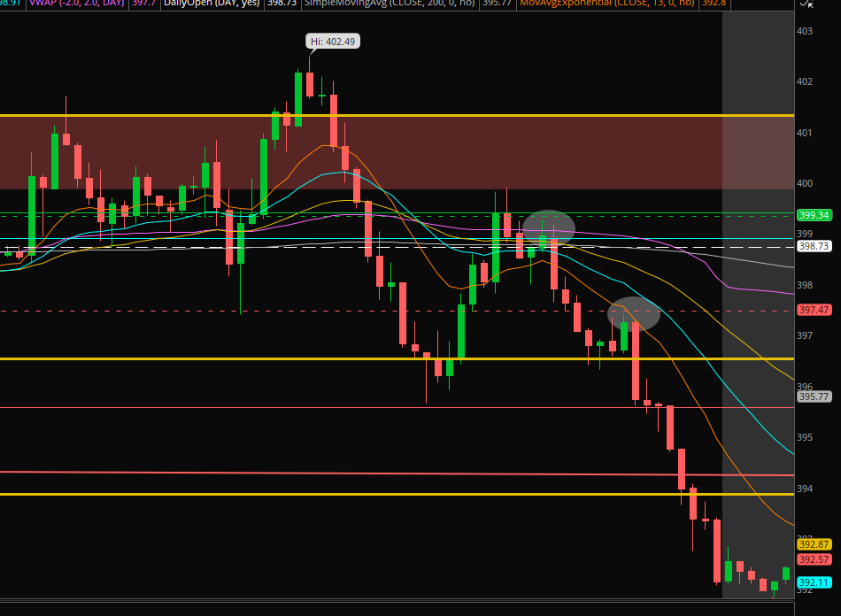The height and width of the screenshot is (616, 841).
Task: Click the red 392.57 price axis label
Action: 814,559
